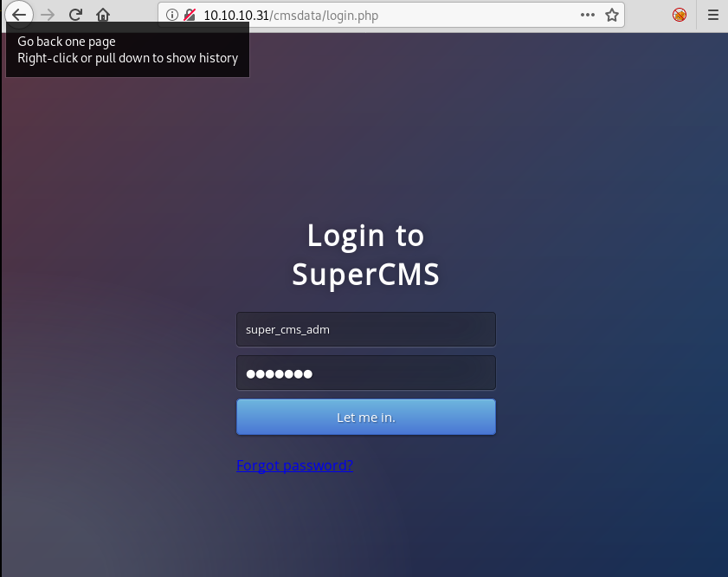Show site information via the circled i icon
Screen dimensions: 728x577
pos(171,15)
